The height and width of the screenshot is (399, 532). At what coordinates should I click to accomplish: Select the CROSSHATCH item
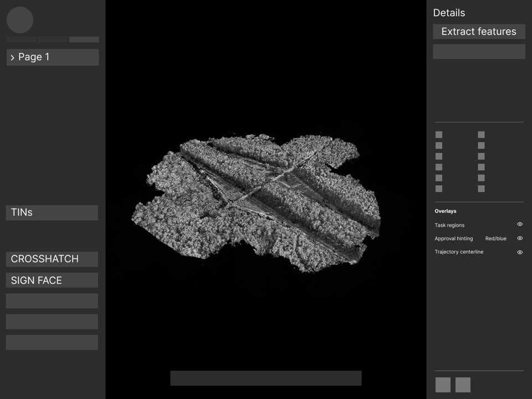(x=52, y=259)
